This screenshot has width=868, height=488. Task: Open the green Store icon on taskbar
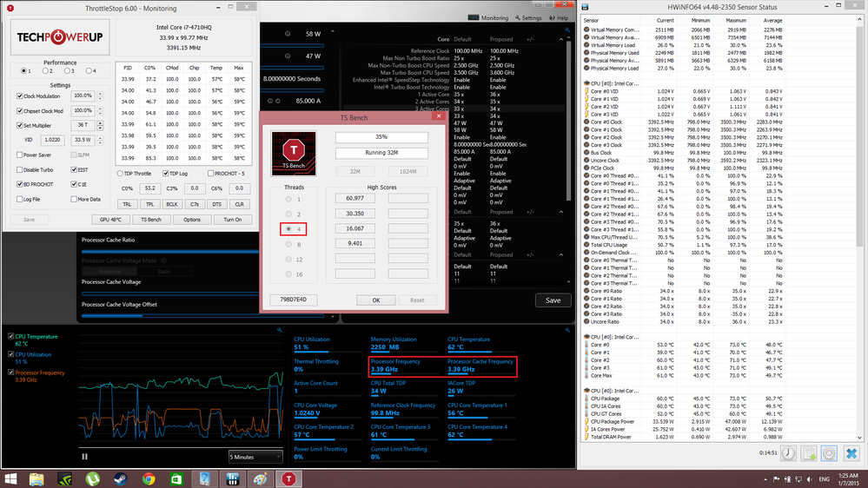(x=176, y=479)
